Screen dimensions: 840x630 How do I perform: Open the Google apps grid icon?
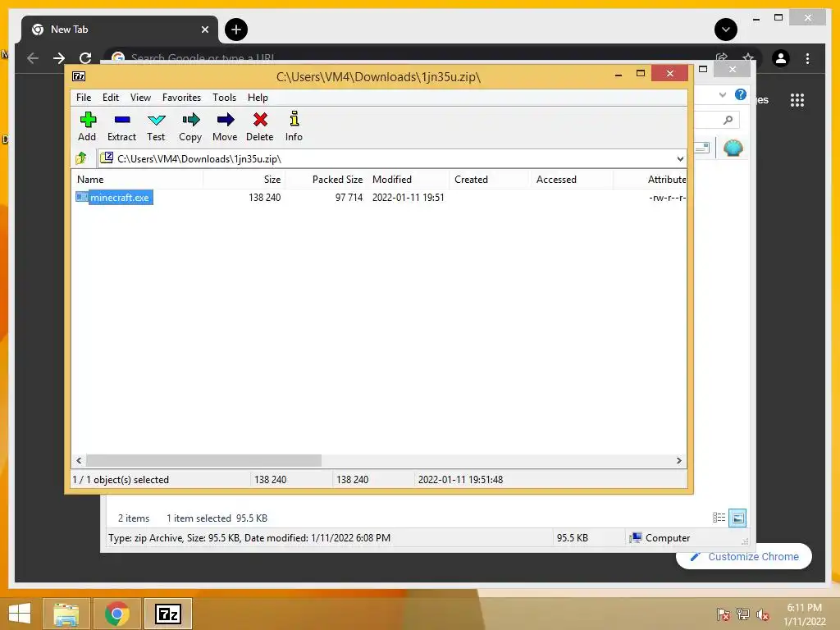point(797,100)
